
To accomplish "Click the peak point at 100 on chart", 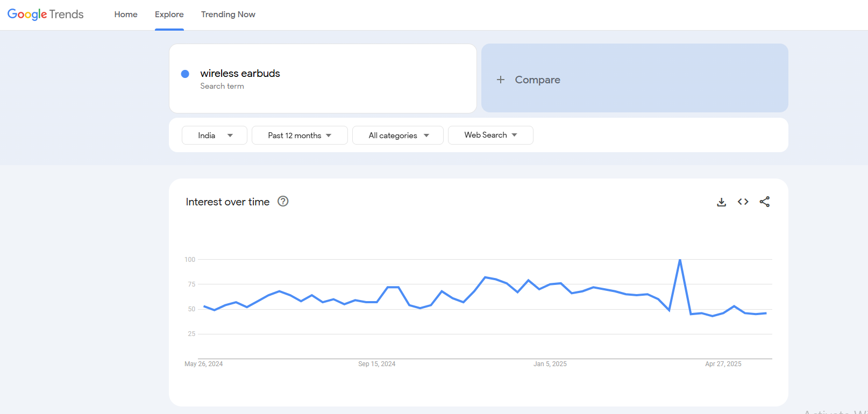I will pyautogui.click(x=680, y=260).
